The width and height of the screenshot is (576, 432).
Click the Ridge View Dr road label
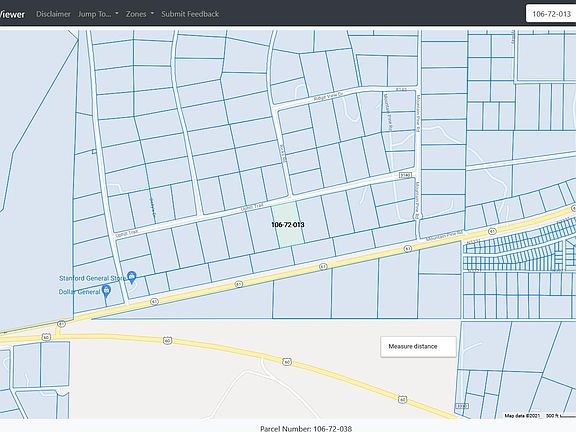pyautogui.click(x=328, y=97)
